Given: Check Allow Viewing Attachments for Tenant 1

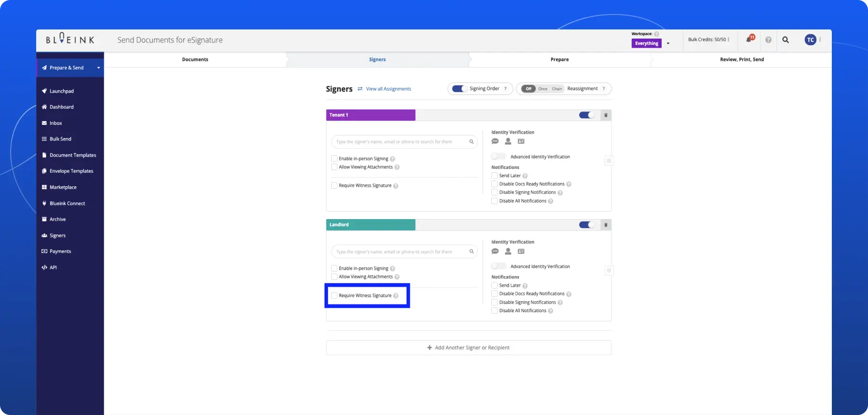Looking at the screenshot, I should point(334,167).
